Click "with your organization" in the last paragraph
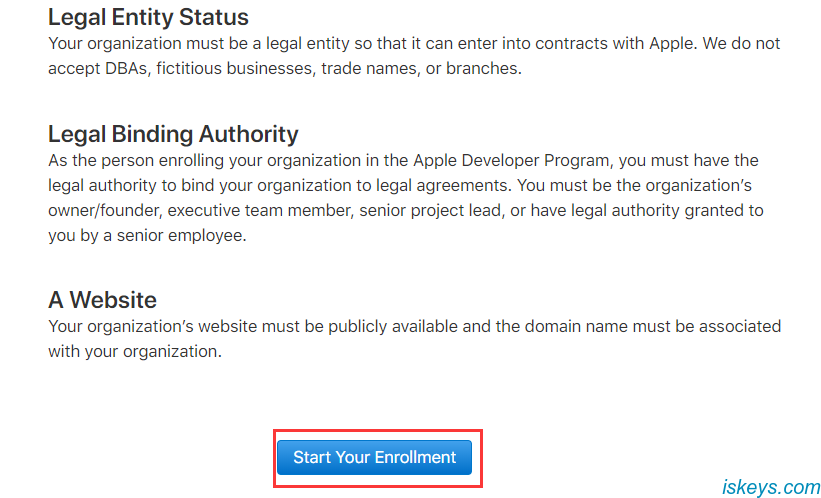This screenshot has width=821, height=498. [x=134, y=352]
